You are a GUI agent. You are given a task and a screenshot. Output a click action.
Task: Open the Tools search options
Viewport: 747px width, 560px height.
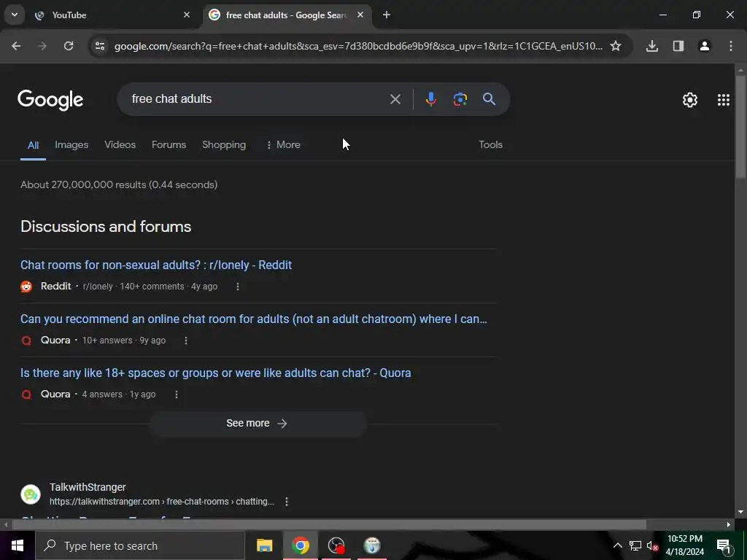[491, 145]
